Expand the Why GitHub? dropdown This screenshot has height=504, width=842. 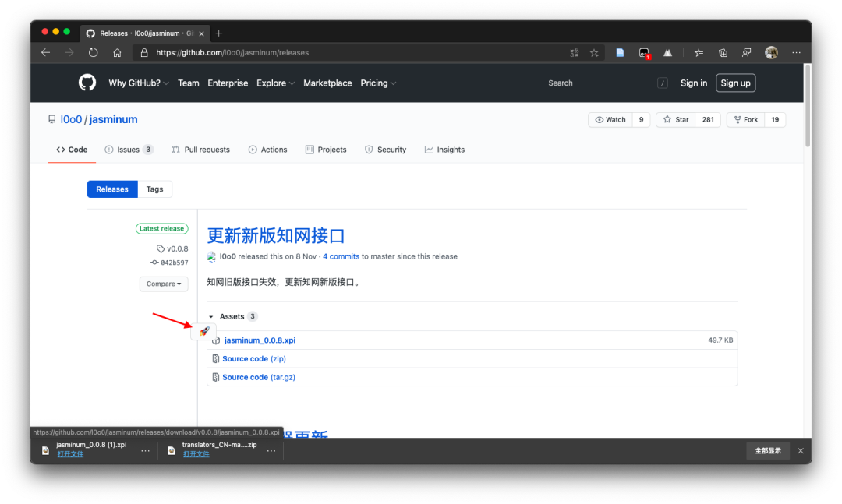point(139,83)
